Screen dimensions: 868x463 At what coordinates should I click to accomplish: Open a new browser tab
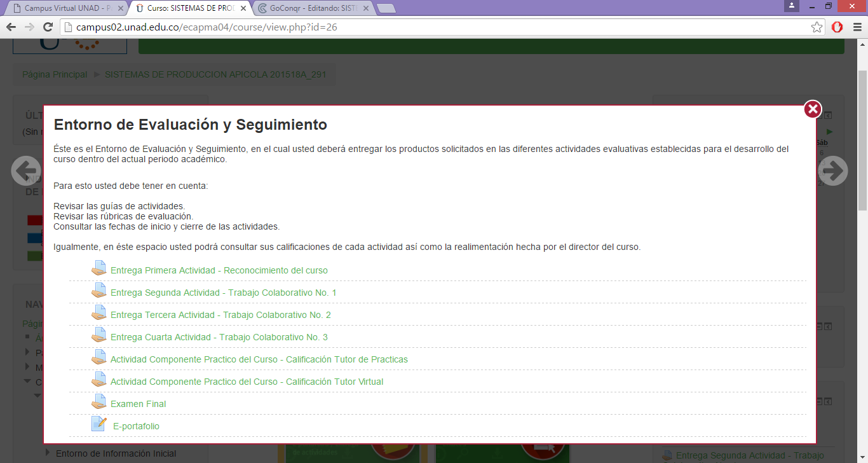386,9
